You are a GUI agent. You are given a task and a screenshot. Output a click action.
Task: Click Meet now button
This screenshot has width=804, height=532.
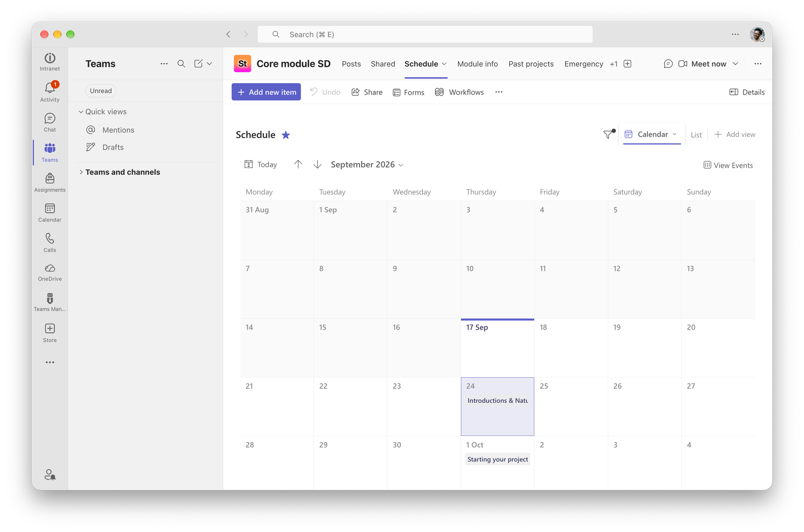[x=702, y=64]
